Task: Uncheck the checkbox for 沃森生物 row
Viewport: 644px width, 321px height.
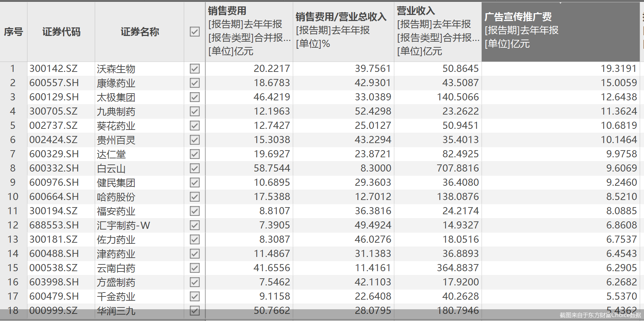Action: tap(194, 69)
